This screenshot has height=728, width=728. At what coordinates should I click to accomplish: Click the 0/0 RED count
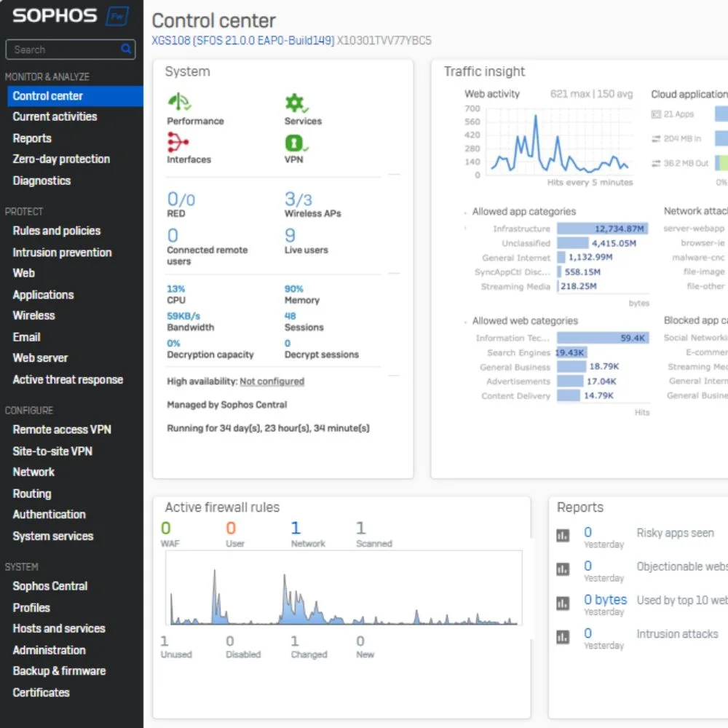181,199
